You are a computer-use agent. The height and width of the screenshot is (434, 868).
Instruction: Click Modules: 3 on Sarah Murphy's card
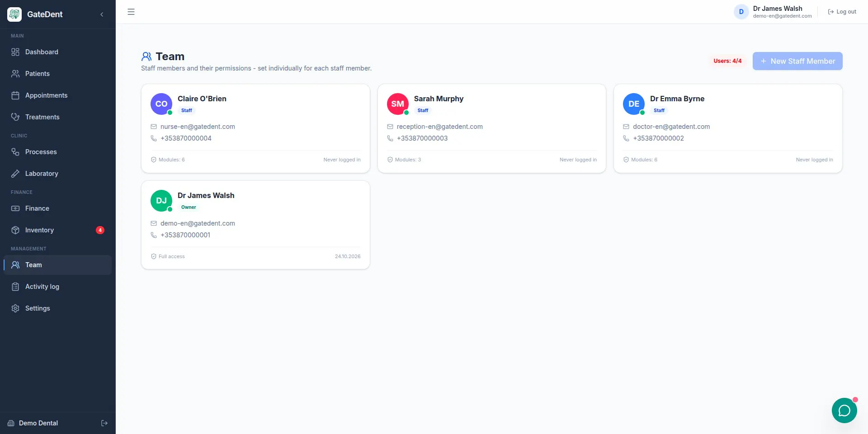(x=404, y=160)
